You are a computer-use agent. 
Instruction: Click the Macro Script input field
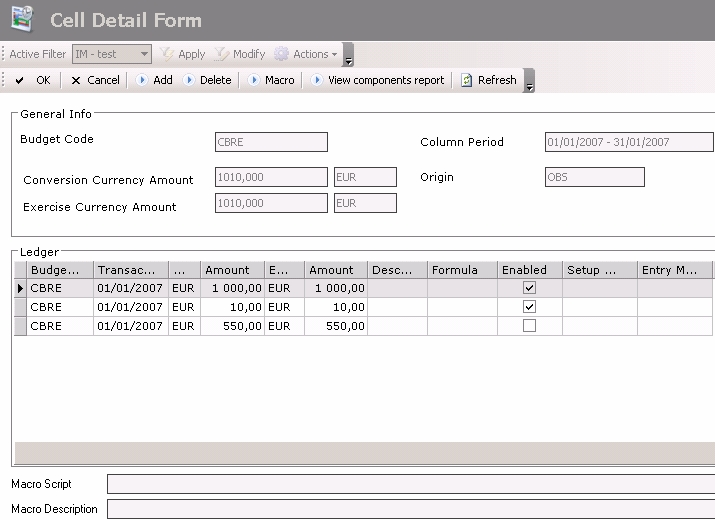pos(410,484)
